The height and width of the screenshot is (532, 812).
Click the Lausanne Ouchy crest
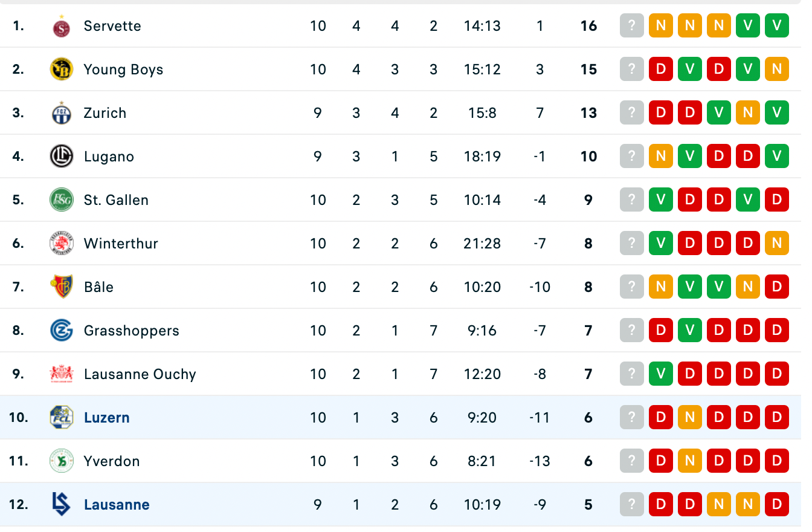tap(61, 374)
